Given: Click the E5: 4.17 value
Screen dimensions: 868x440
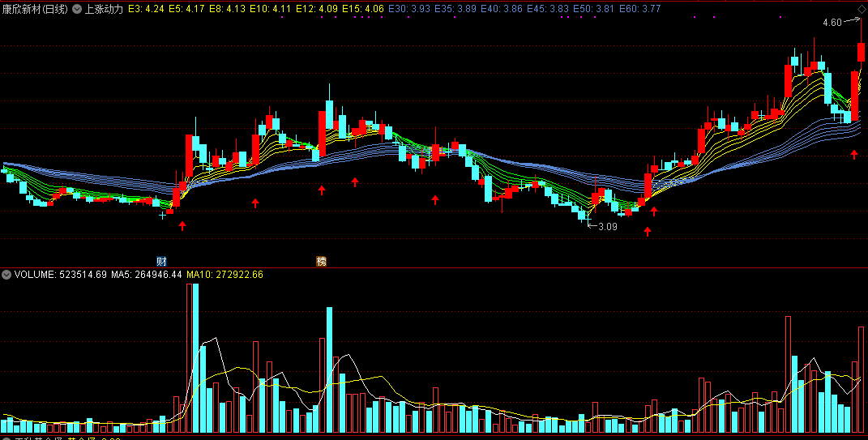Looking at the screenshot, I should click(x=186, y=10).
